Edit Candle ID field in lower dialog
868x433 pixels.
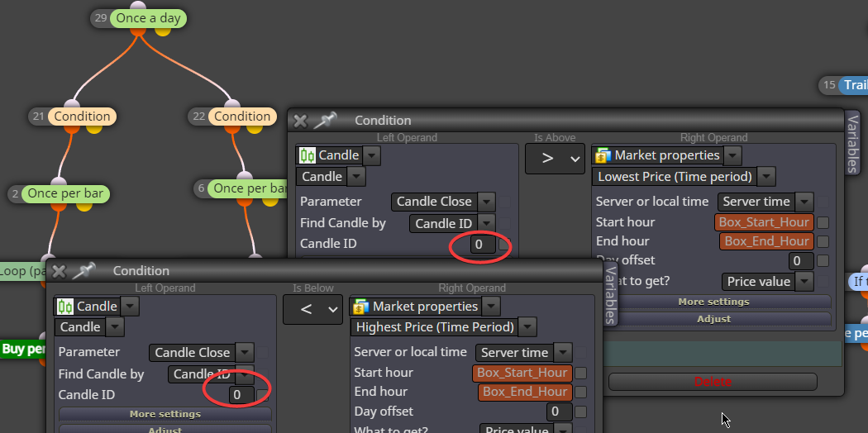point(242,395)
